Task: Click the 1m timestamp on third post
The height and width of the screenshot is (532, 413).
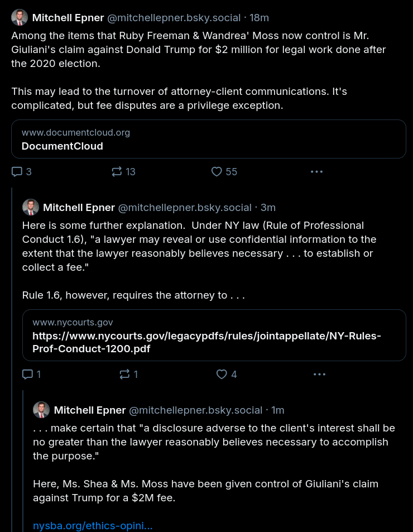Action: point(277,410)
